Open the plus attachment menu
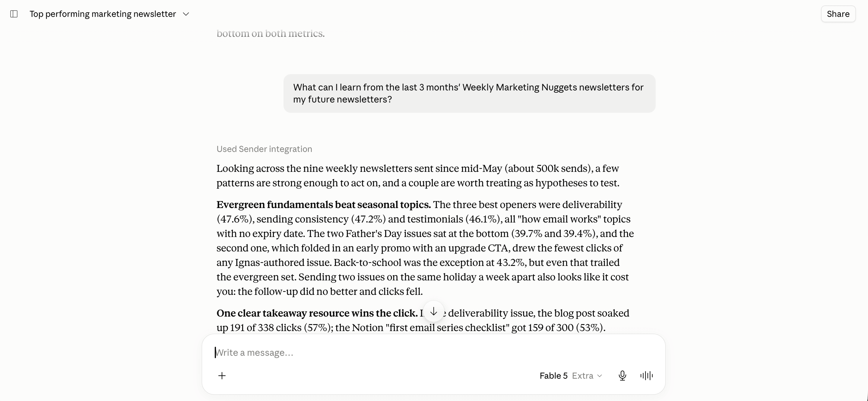 click(222, 376)
